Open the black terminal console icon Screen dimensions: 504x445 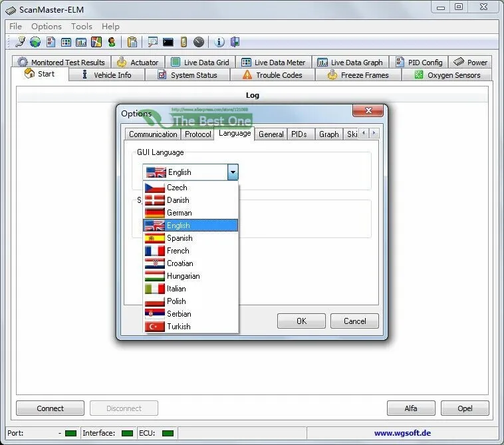(x=168, y=42)
